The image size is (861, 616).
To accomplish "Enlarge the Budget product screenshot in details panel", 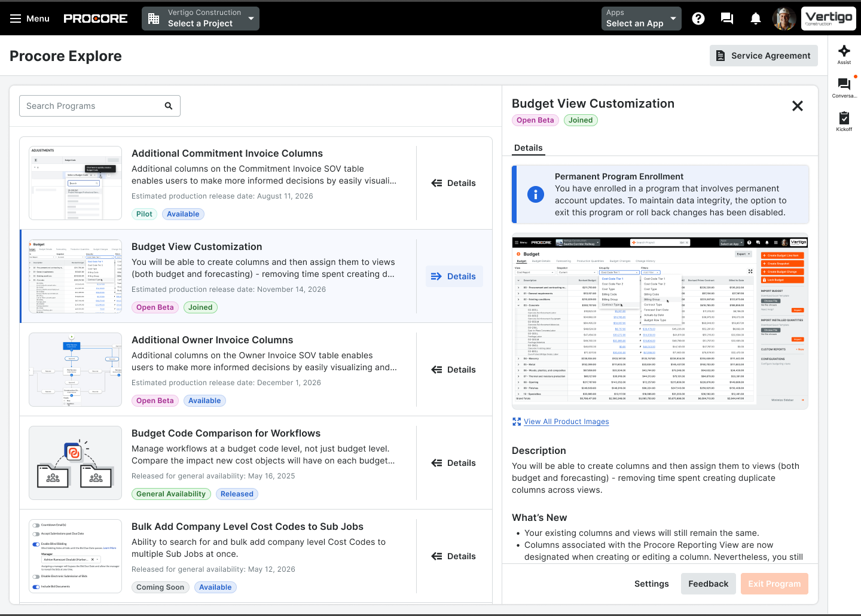I will click(660, 321).
